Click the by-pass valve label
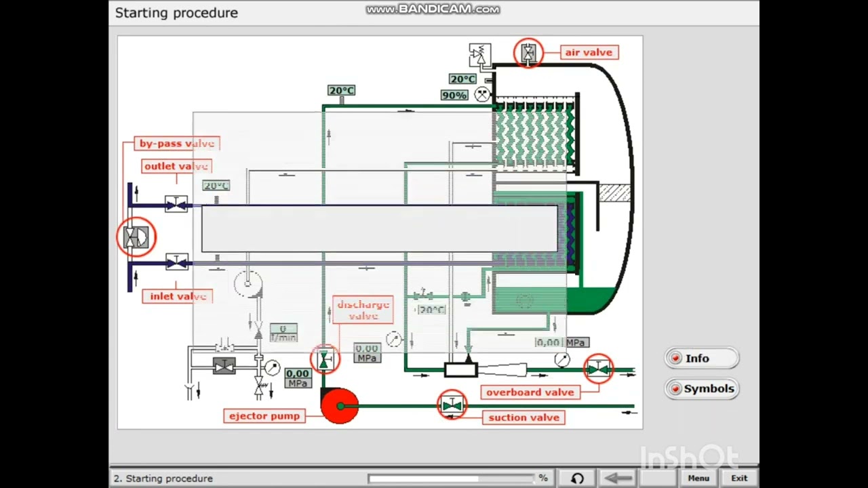Screen dimensions: 868x488 [176, 143]
